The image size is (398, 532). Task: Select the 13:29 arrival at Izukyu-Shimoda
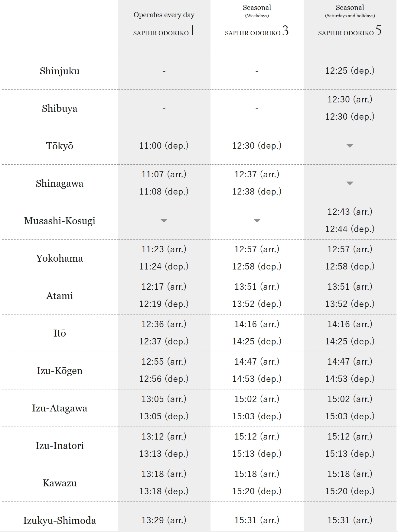164,520
